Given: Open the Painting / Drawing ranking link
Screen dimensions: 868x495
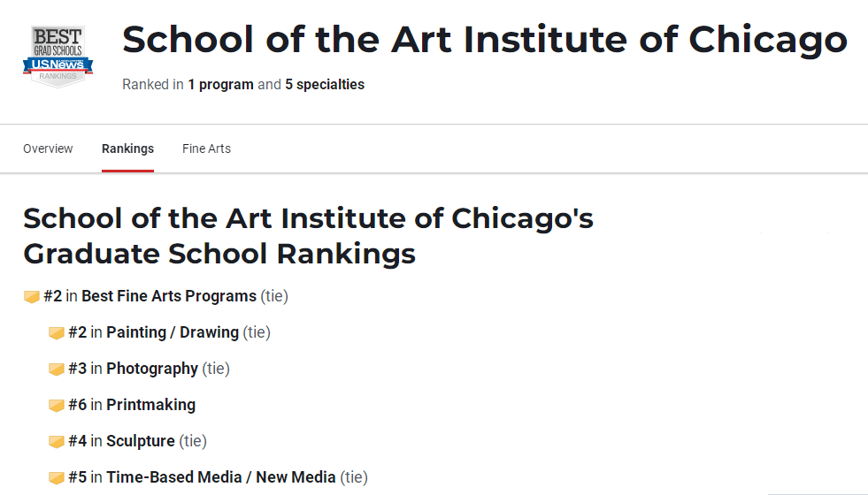Looking at the screenshot, I should (x=173, y=332).
